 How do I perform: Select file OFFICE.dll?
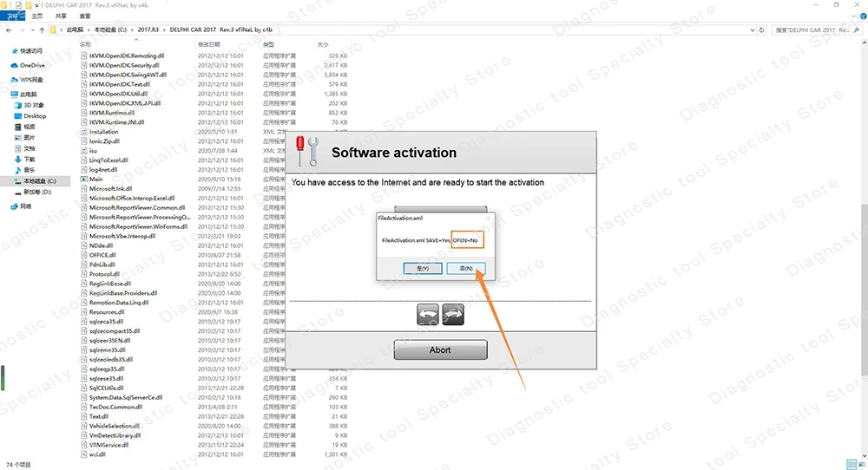coord(102,255)
